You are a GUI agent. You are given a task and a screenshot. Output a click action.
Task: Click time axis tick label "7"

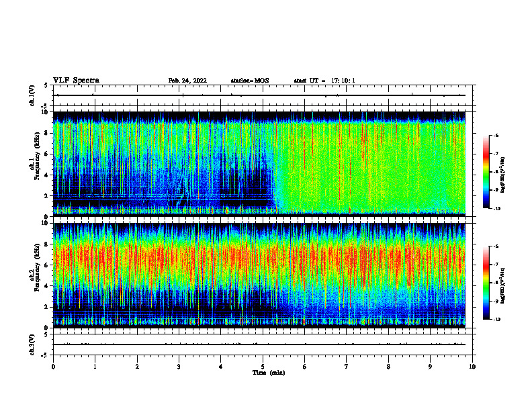click(347, 367)
